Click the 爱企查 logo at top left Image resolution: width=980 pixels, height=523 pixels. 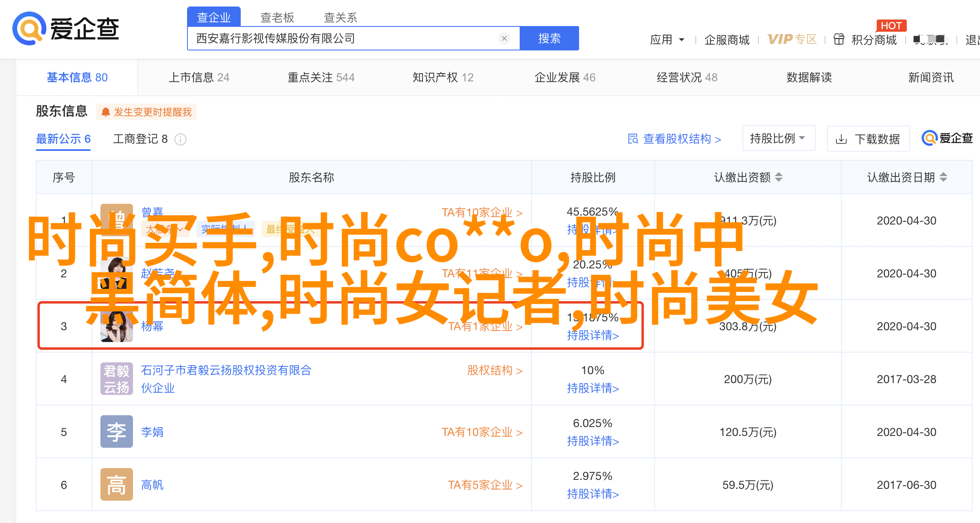coord(65,28)
